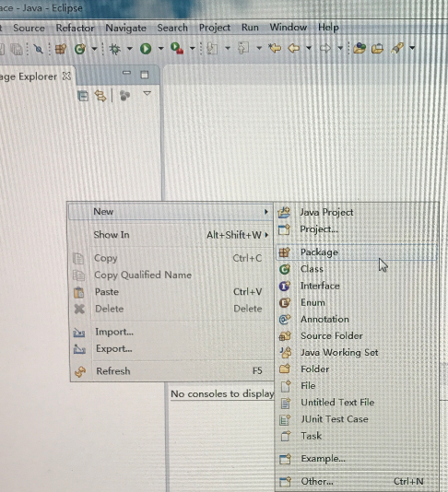Click the New Java Class toolbar icon

(x=80, y=49)
